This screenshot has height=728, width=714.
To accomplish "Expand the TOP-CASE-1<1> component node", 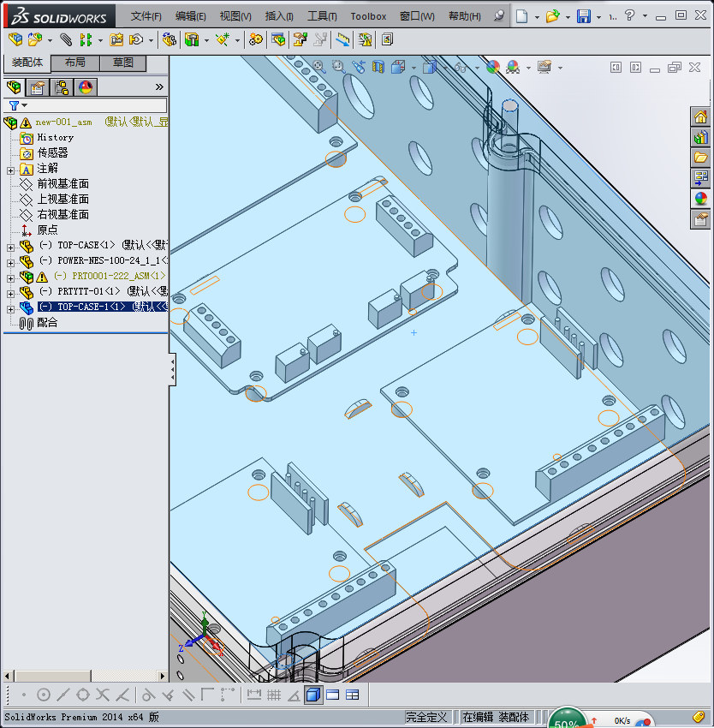I will tap(10, 309).
